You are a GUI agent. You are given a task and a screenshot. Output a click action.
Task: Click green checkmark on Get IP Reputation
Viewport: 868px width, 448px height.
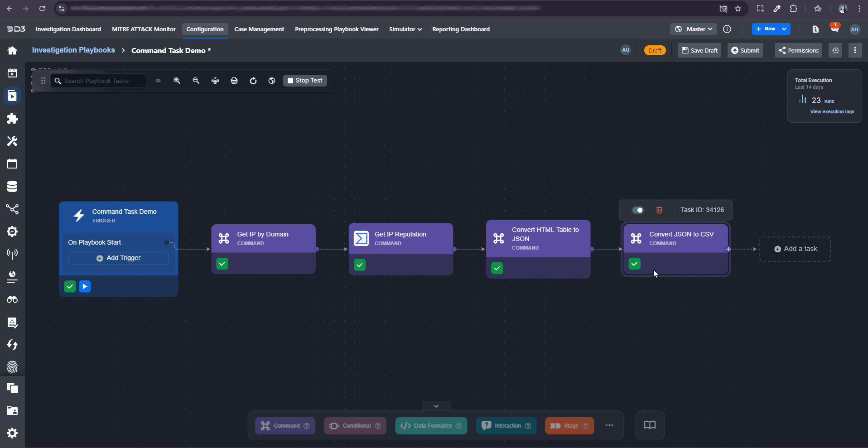360,265
